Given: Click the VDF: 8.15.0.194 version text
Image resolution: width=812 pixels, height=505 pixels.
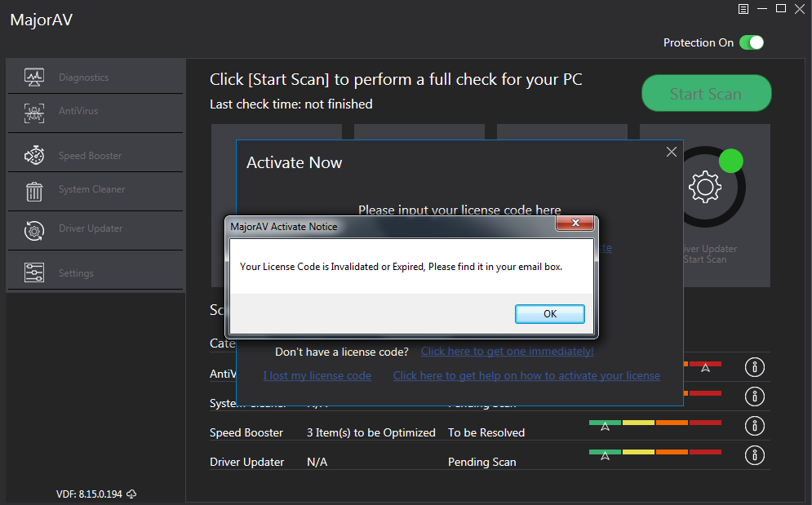Looking at the screenshot, I should coord(89,494).
